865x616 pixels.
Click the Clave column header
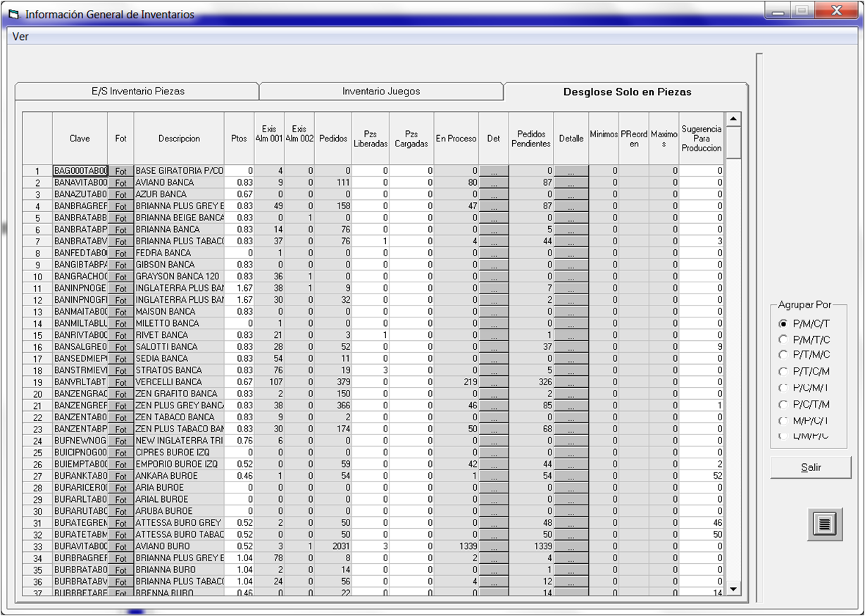coord(80,139)
